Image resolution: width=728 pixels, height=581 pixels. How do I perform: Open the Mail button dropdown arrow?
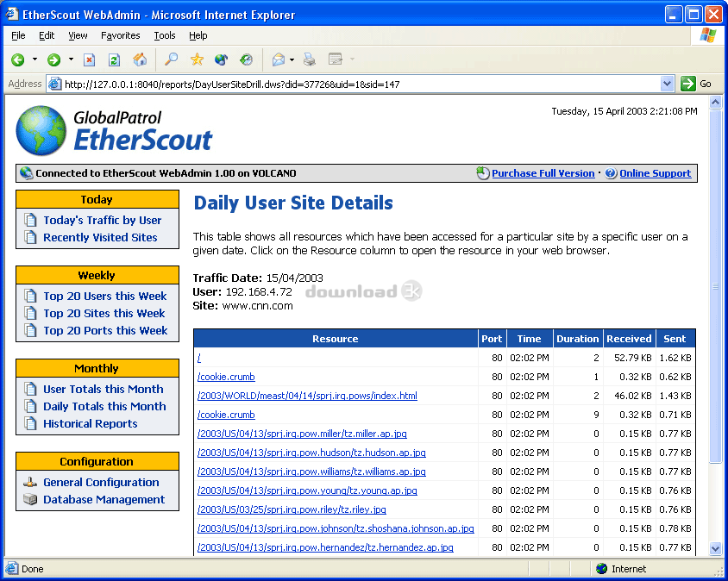click(x=292, y=59)
